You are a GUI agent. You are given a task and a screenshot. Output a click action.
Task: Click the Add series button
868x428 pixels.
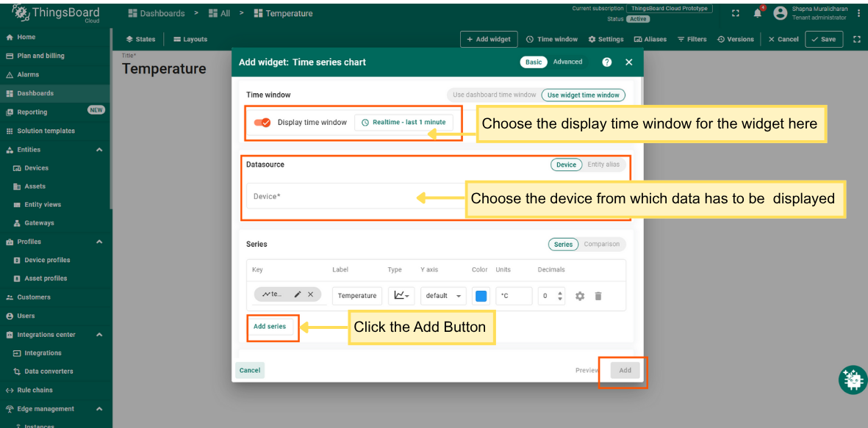270,327
